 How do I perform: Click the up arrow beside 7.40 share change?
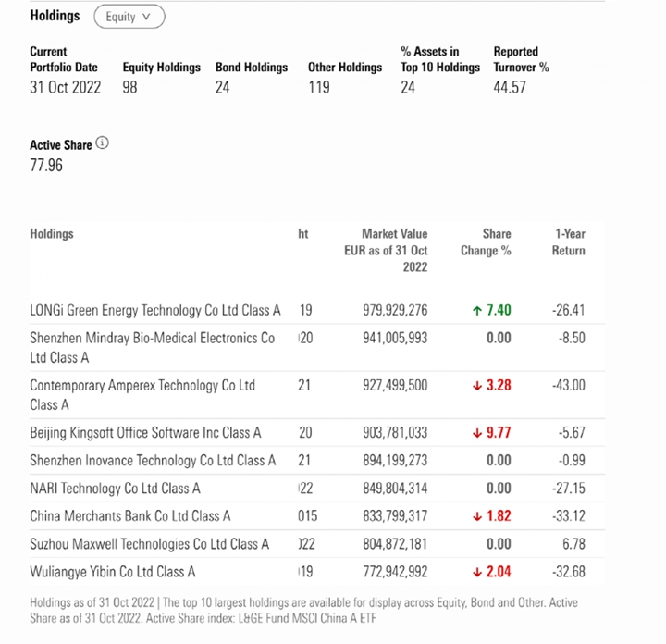(x=477, y=311)
